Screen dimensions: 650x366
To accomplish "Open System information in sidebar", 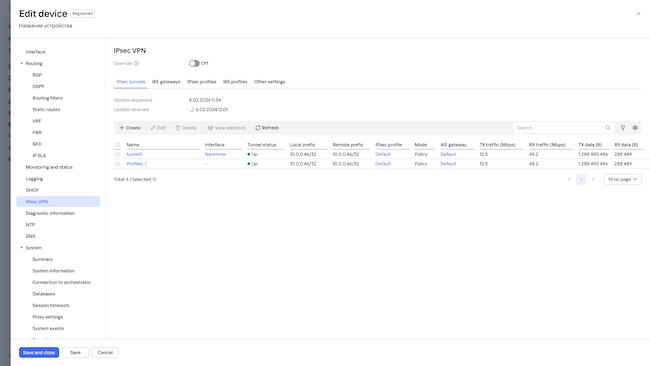I will pos(53,271).
